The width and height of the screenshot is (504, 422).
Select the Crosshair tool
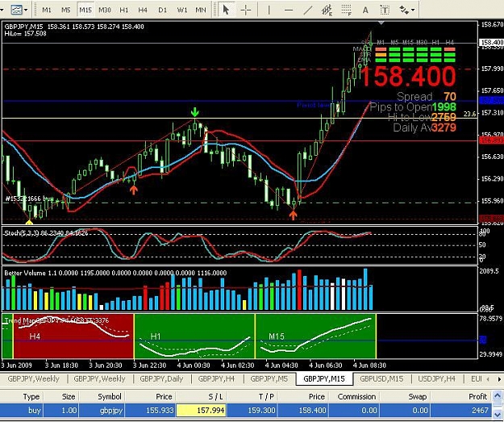point(246,10)
